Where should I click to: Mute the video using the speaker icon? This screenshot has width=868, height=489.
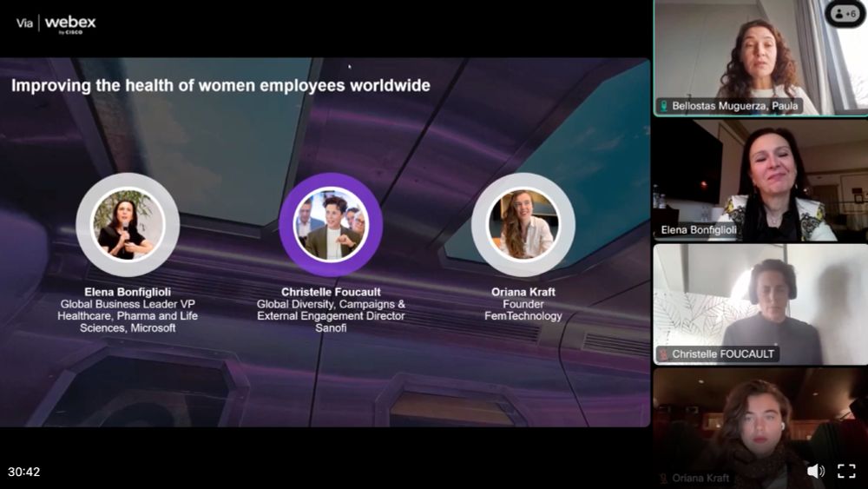pos(815,472)
